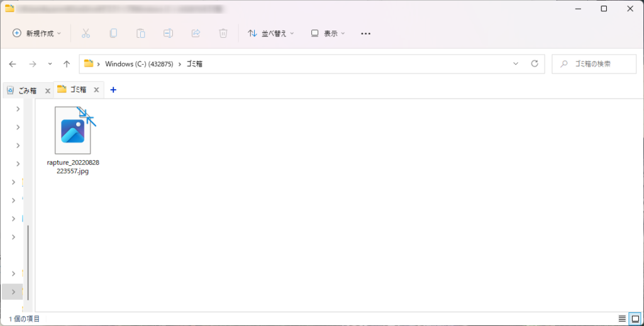
Task: Expand the address bar history chevron
Action: (516, 63)
